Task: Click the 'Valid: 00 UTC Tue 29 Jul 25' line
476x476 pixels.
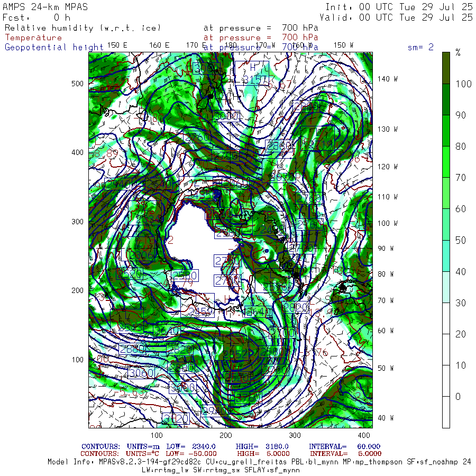Action: point(396,17)
